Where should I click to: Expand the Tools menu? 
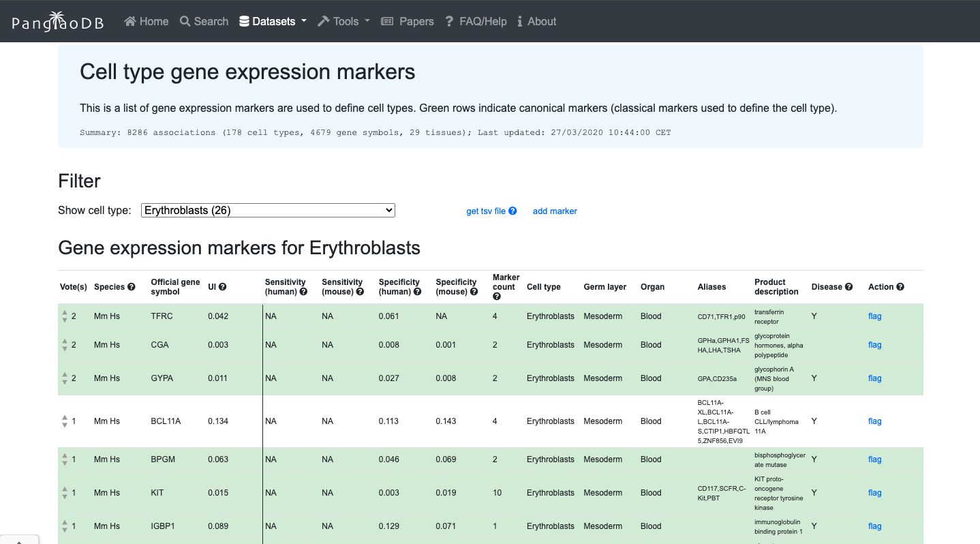click(344, 22)
